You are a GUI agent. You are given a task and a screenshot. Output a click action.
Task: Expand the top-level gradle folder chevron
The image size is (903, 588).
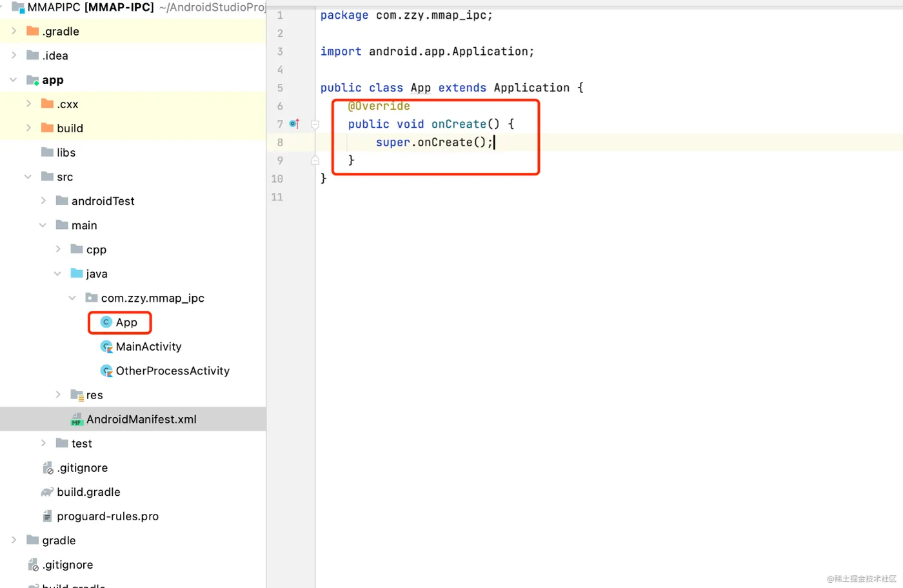point(14,540)
